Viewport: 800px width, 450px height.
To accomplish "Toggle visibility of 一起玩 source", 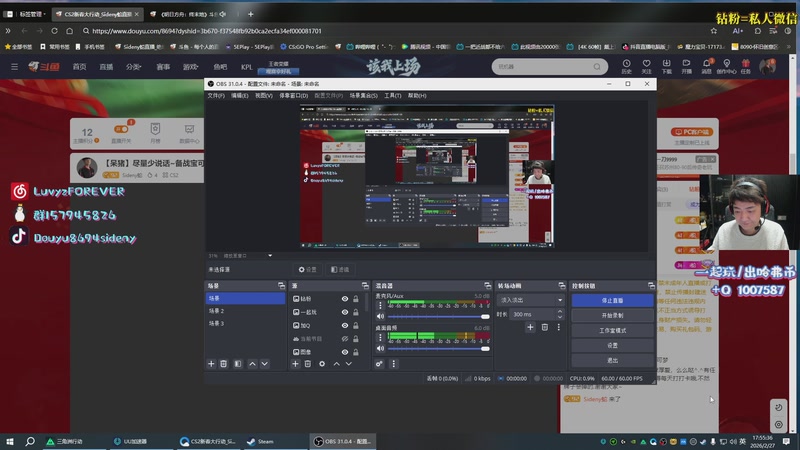I will [x=345, y=312].
